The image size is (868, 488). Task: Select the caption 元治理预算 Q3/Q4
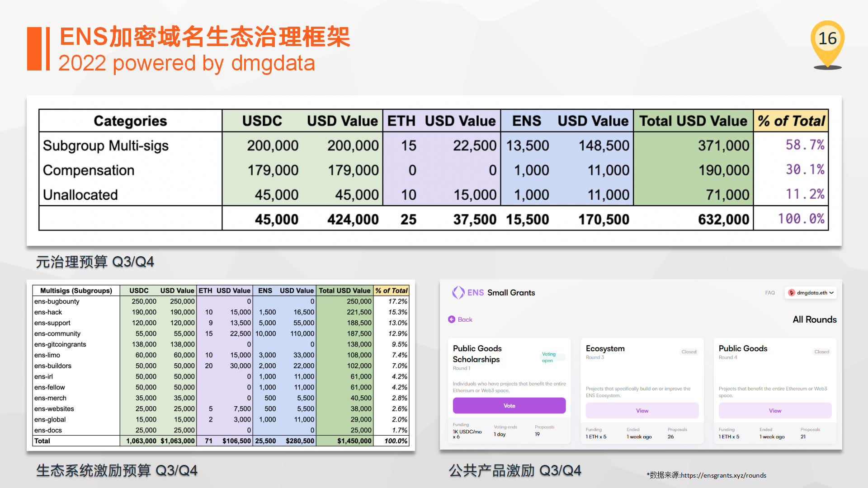(95, 262)
